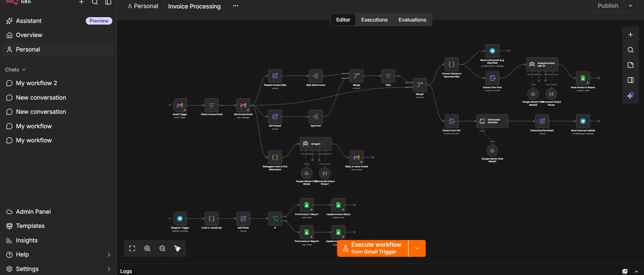The height and width of the screenshot is (275, 644).
Task: Tidy up the workflow nodes
Action: point(178,248)
